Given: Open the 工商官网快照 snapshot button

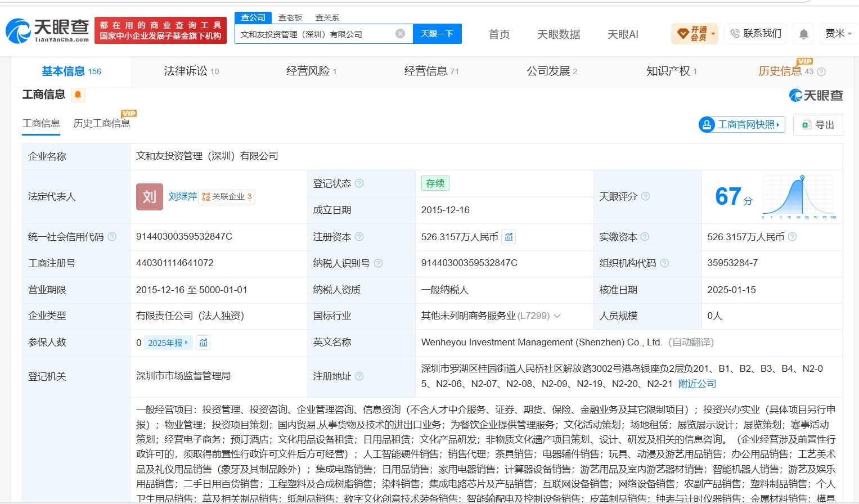Looking at the screenshot, I should [741, 124].
